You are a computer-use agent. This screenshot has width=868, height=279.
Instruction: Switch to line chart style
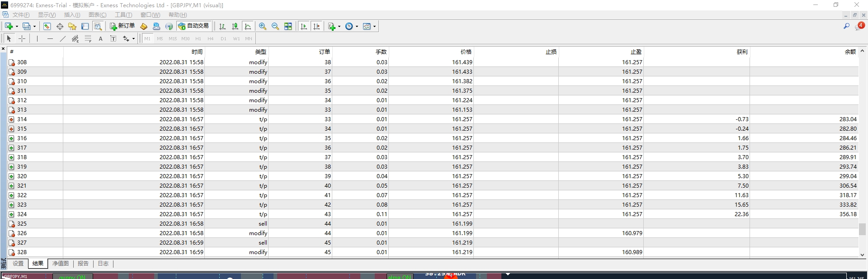click(248, 26)
